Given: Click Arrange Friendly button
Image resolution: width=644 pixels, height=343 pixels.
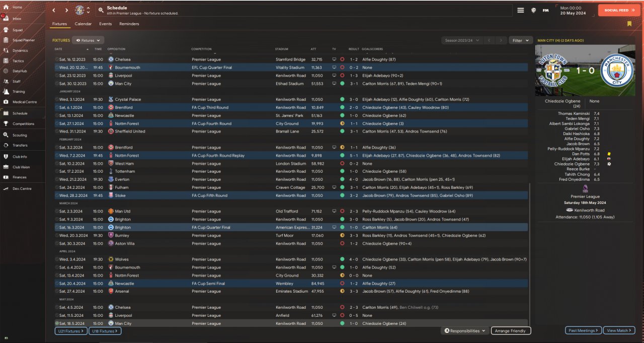Looking at the screenshot, I should click(x=511, y=331).
